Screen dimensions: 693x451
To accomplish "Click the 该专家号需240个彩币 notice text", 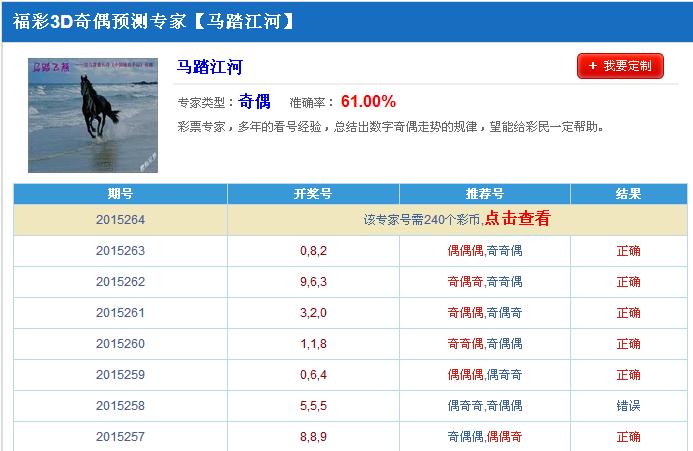I will pos(423,220).
